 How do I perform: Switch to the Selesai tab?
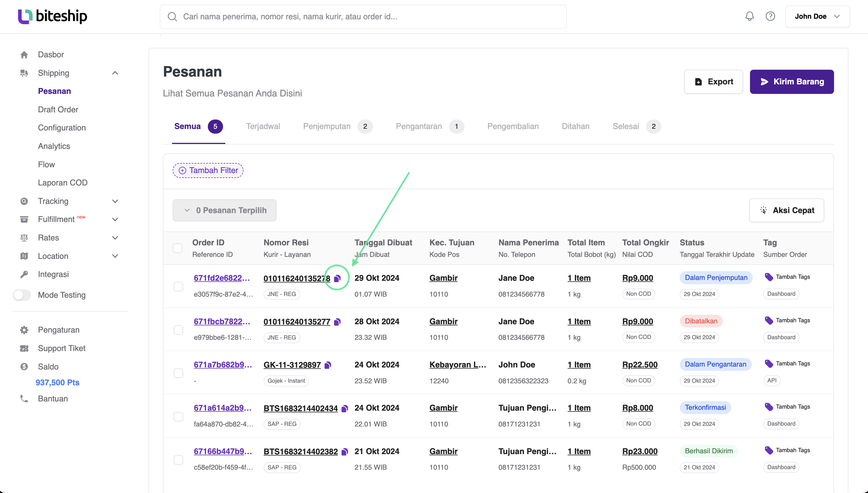pos(637,126)
